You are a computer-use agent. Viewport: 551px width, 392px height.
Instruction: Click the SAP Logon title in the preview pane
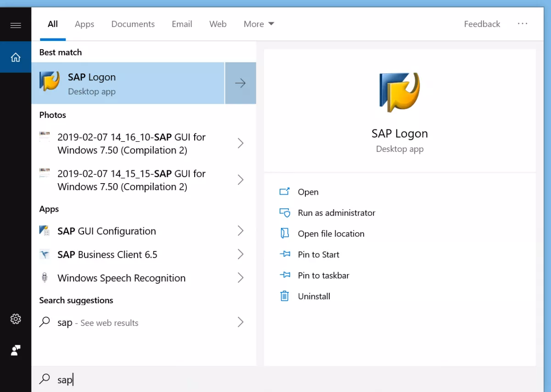[x=399, y=134]
